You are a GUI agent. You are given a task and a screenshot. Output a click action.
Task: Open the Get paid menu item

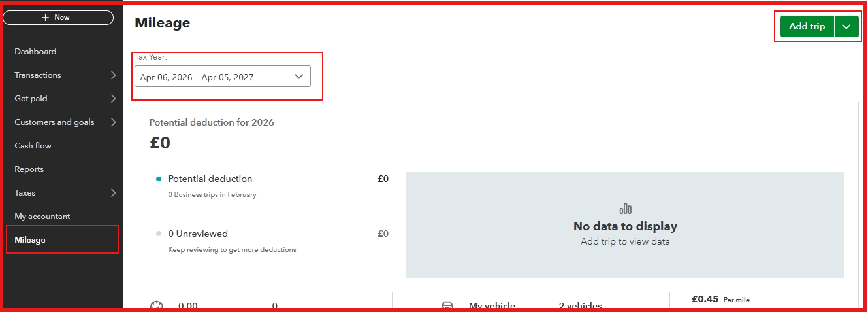point(31,99)
